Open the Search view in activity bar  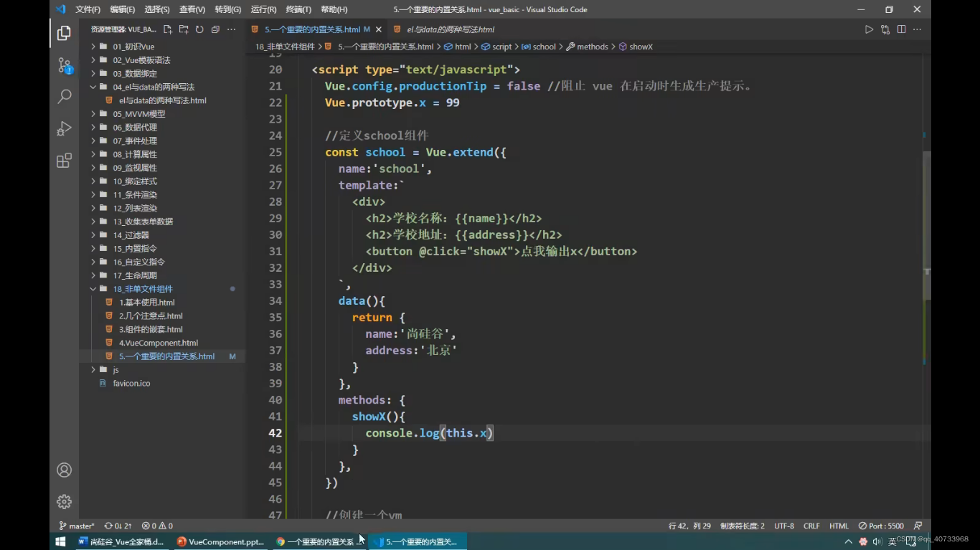pos(64,96)
